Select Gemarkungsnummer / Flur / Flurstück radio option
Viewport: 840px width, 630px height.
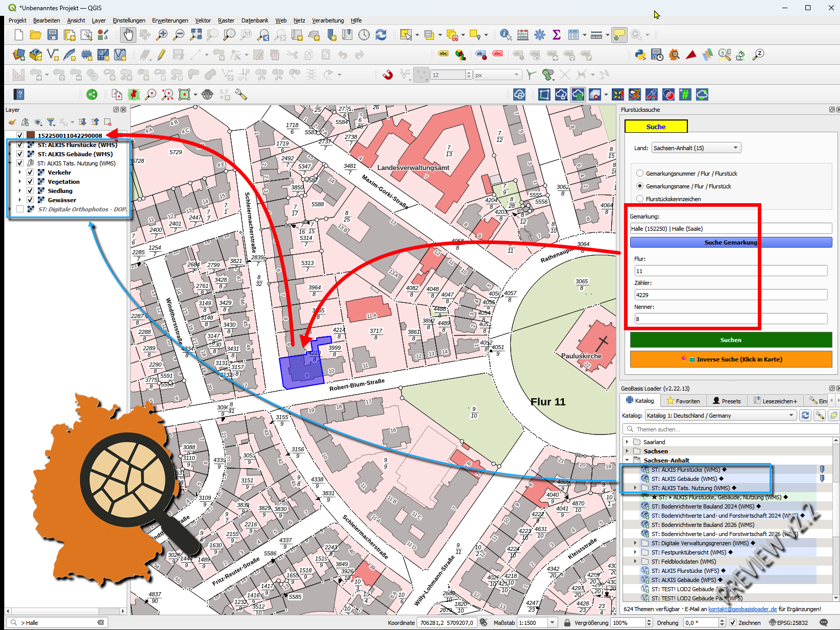[640, 174]
